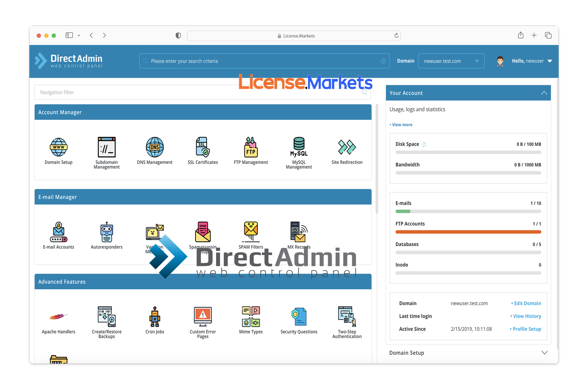Toggle the Safari sidebar
588x392 pixels.
69,35
